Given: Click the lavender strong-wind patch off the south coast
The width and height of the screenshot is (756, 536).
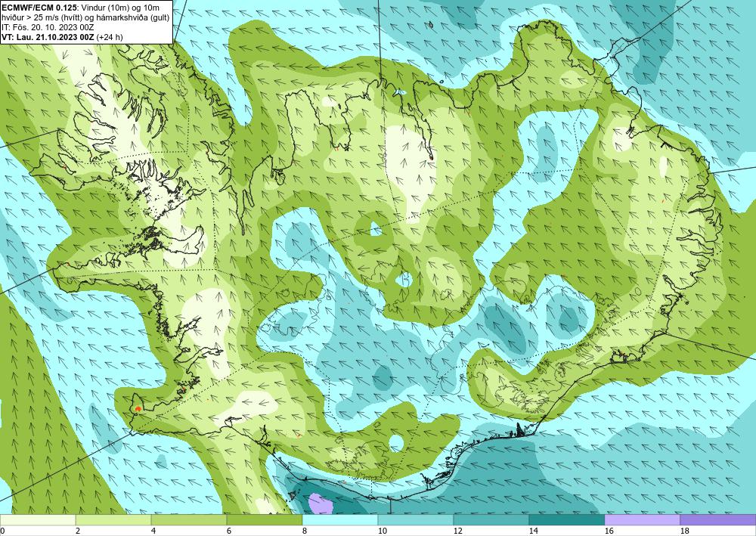Looking at the screenshot, I should (x=321, y=503).
